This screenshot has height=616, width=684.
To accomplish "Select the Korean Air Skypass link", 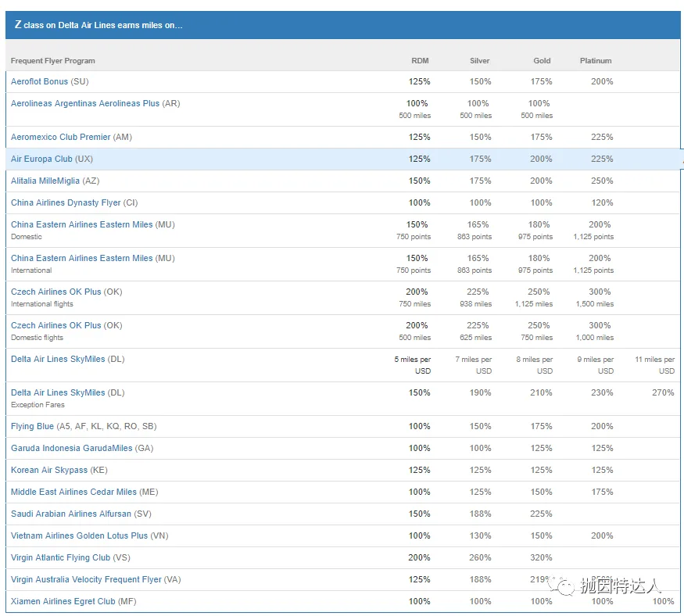I will (x=49, y=470).
